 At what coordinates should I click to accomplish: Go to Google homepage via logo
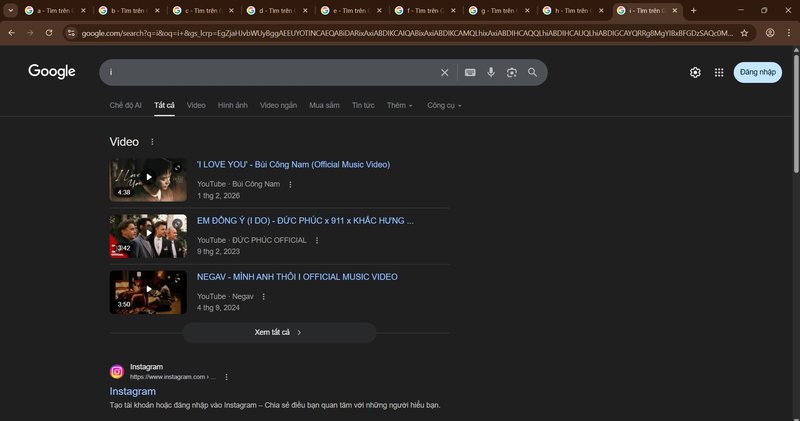pos(52,71)
